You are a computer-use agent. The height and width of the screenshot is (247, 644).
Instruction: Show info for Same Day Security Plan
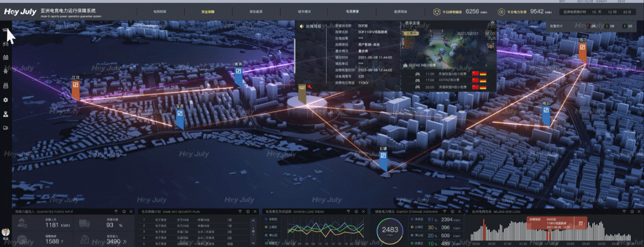[x=247, y=211]
